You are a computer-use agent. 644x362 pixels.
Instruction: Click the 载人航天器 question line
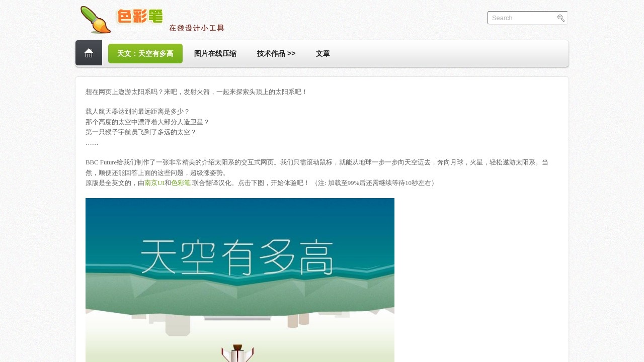pos(137,112)
